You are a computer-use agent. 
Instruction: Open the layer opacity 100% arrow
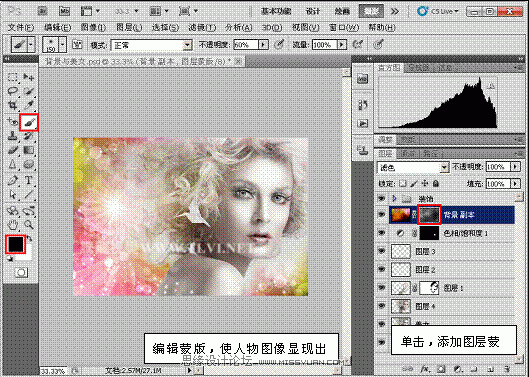515,167
